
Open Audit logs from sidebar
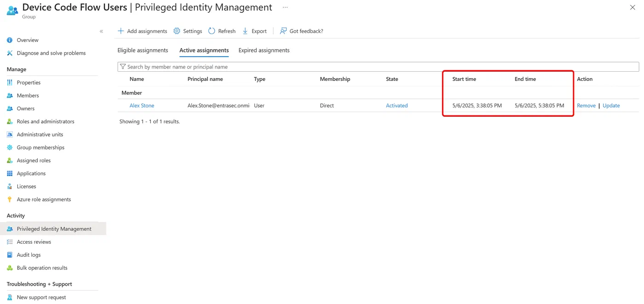[29, 255]
